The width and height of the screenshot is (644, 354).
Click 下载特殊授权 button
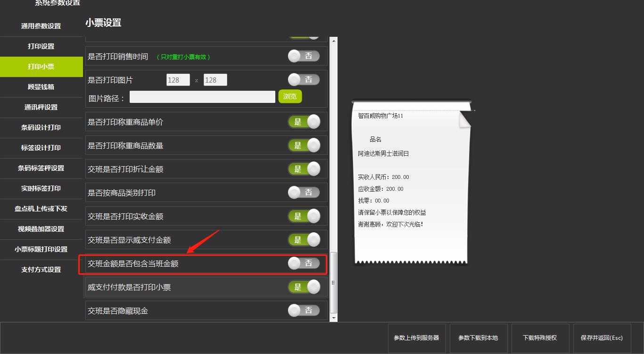point(540,338)
